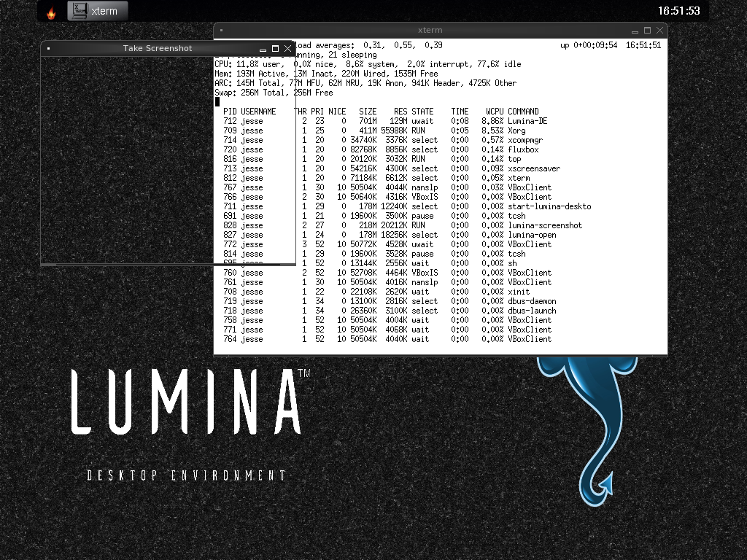Click the dbus-launch command entry
Image resolution: width=747 pixels, height=560 pixels.
pos(532,311)
